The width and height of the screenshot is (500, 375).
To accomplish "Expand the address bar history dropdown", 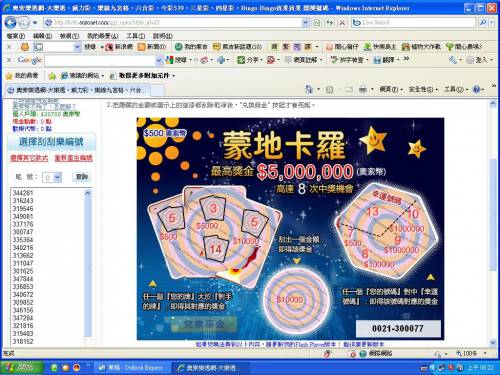I will click(305, 23).
